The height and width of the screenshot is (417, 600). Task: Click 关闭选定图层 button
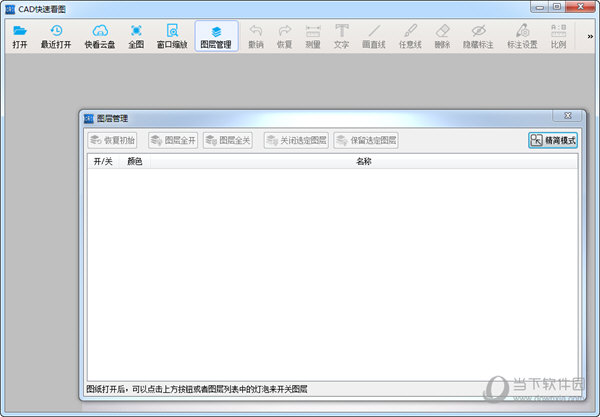296,140
